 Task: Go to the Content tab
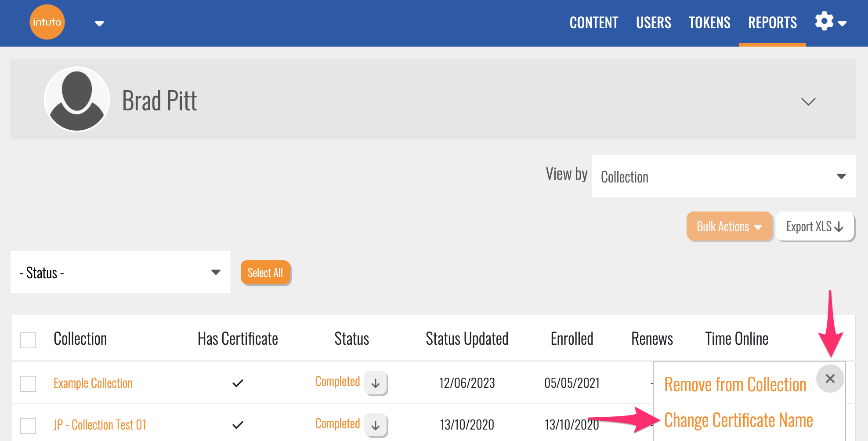(593, 22)
